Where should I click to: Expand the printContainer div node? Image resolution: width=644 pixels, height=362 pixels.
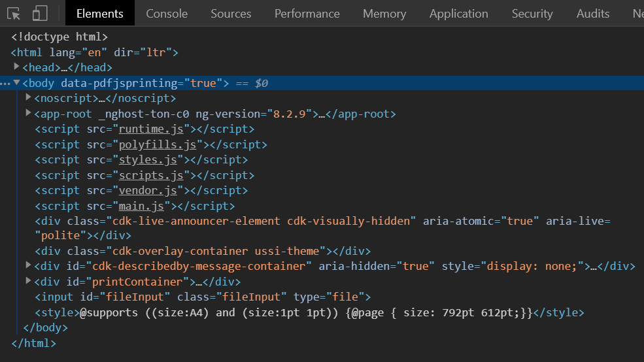pyautogui.click(x=28, y=281)
